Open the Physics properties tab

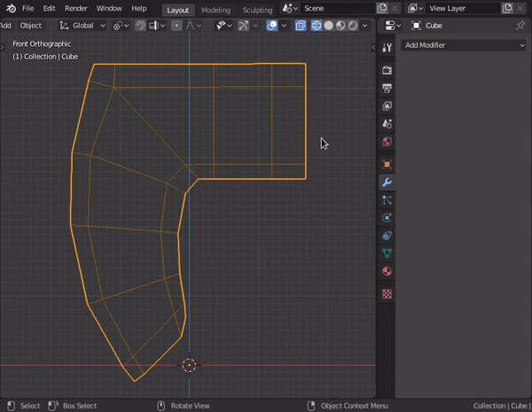coord(387,218)
